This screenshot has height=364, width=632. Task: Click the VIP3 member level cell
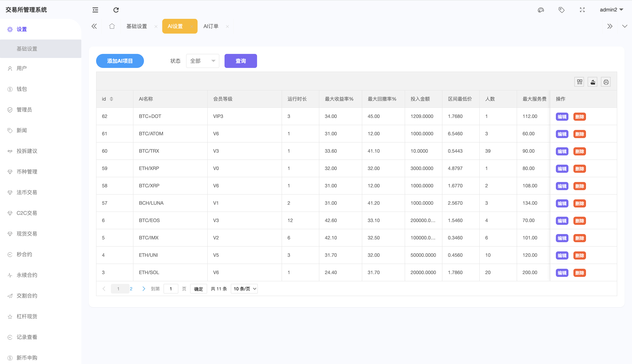(x=244, y=116)
